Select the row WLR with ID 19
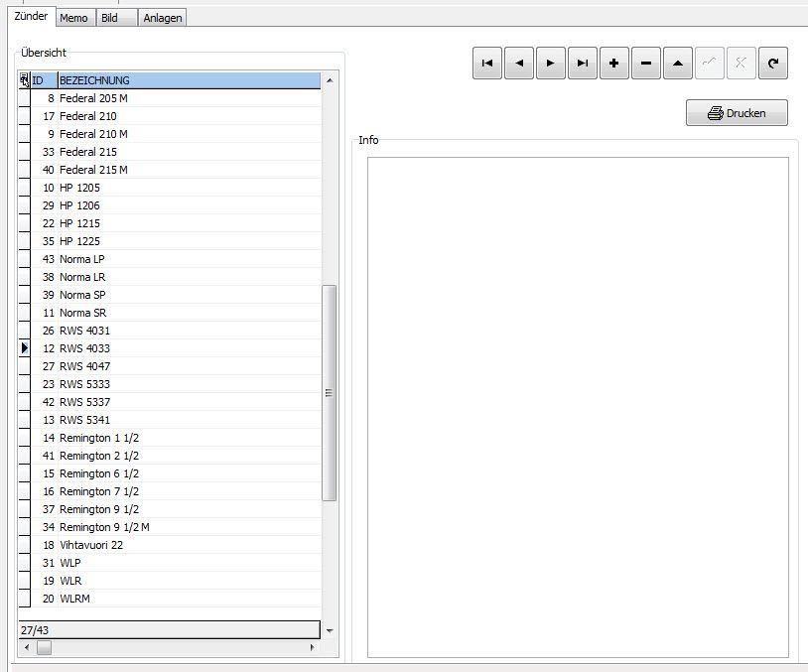808x672 pixels. pos(170,581)
